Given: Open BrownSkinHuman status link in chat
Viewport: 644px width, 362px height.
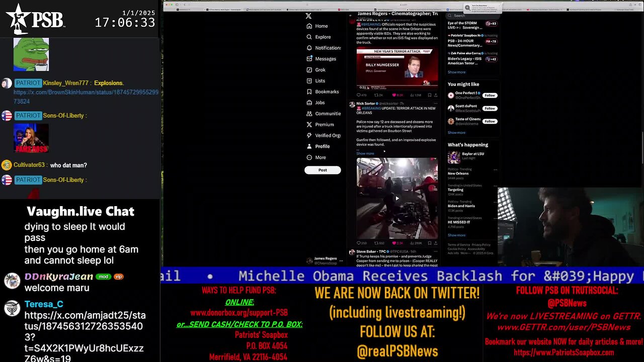Looking at the screenshot, I should point(86,97).
